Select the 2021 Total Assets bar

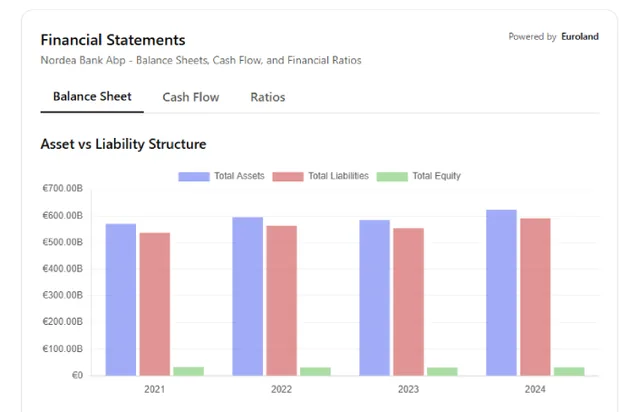coord(121,300)
